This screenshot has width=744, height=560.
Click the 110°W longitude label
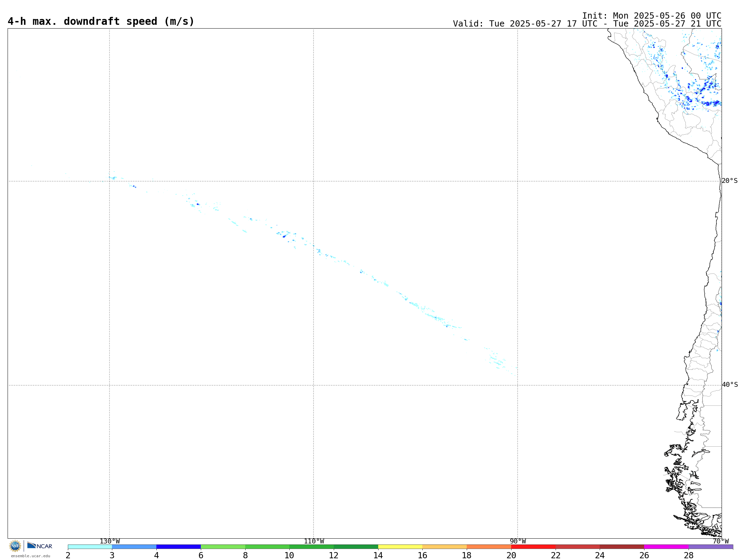pyautogui.click(x=314, y=541)
